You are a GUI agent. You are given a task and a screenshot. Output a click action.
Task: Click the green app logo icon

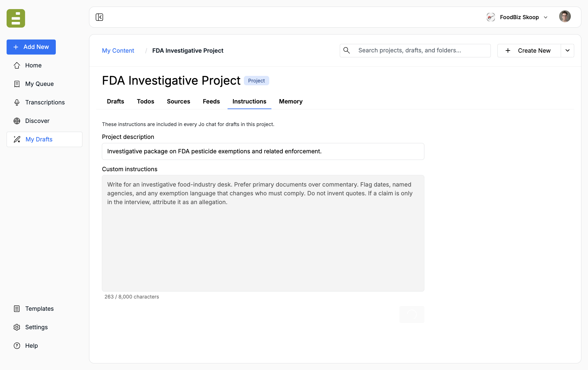[16, 18]
